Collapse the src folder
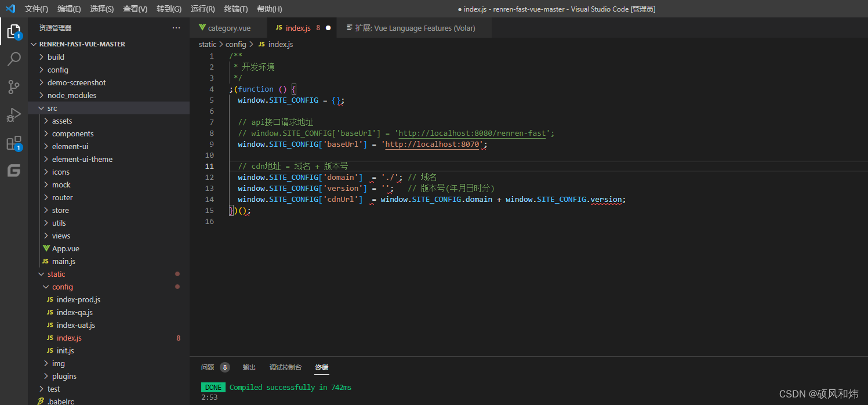The height and width of the screenshot is (405, 868). coord(108,108)
